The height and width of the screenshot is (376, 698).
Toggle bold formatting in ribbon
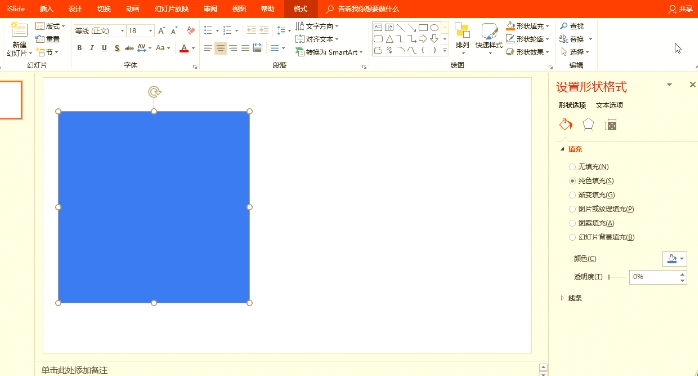[x=80, y=48]
